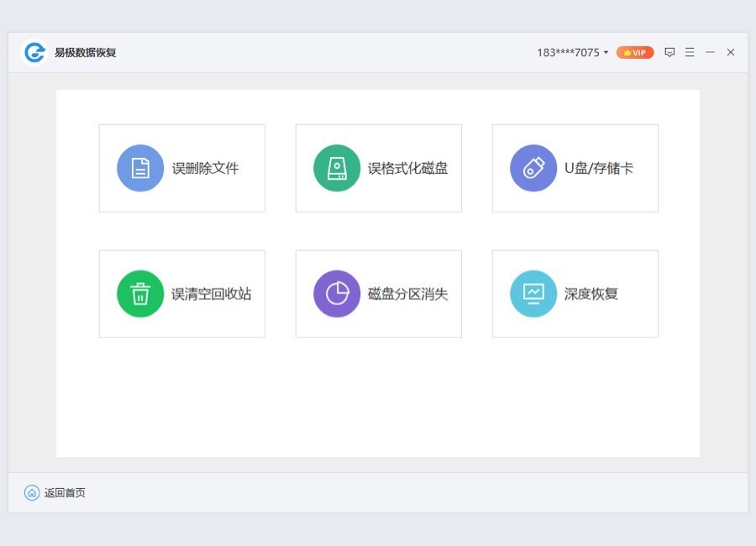Click the account number 183****7075
Image resolution: width=756 pixels, height=546 pixels.
tap(568, 52)
